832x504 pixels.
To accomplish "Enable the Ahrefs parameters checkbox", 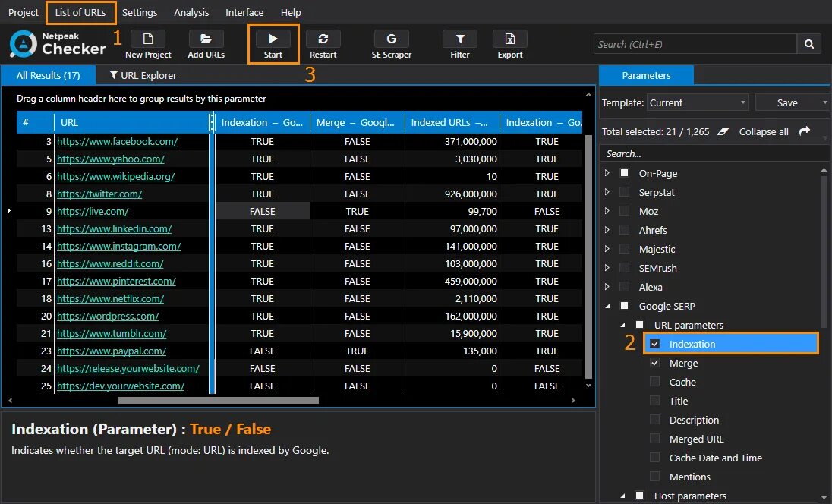I will [625, 230].
